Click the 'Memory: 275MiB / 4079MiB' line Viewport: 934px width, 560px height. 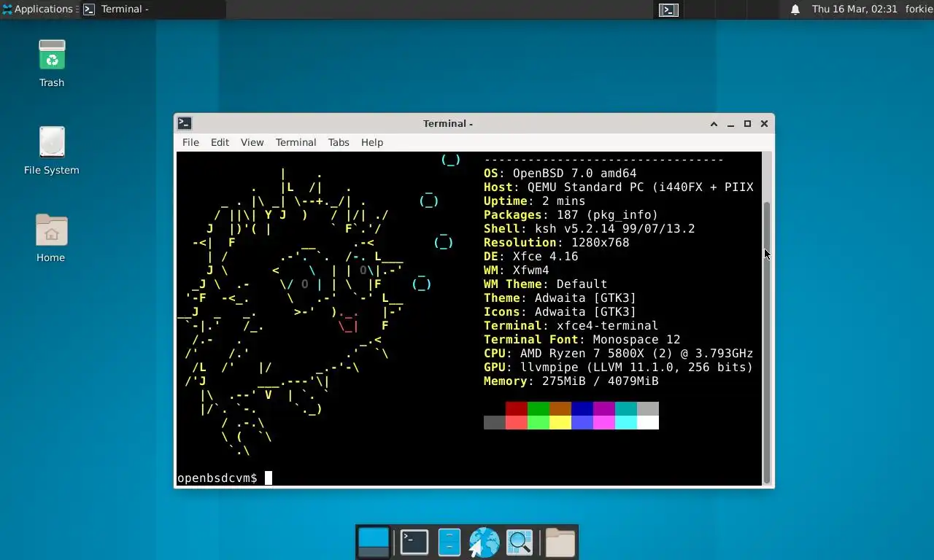click(571, 381)
